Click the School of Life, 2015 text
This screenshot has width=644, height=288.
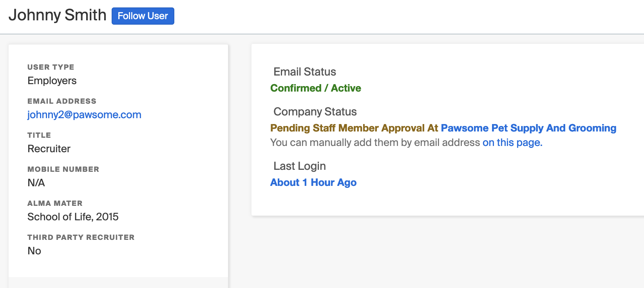tap(73, 217)
